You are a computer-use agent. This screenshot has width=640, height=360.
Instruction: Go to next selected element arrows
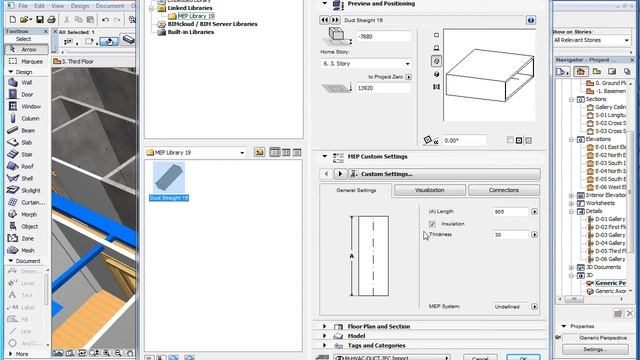(335, 20)
